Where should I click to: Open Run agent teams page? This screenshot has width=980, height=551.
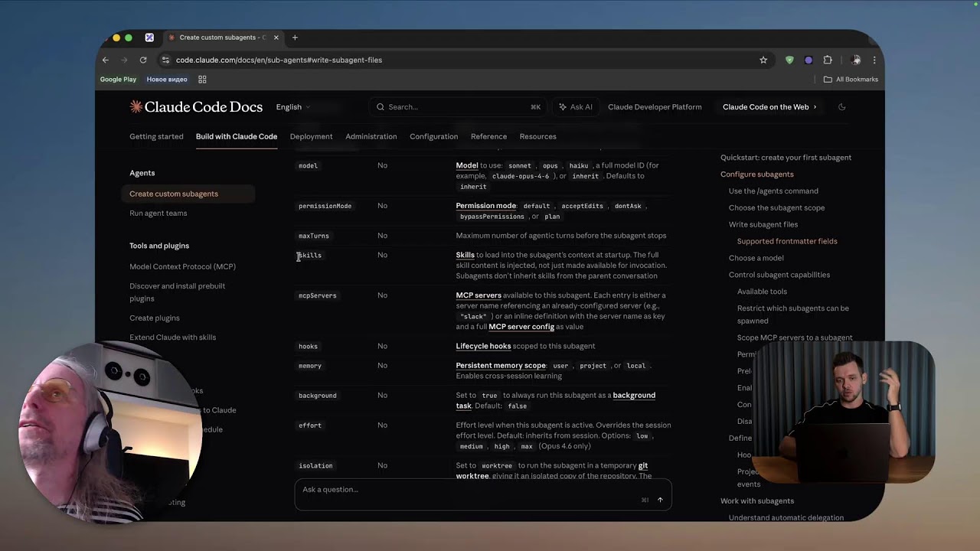coord(158,214)
